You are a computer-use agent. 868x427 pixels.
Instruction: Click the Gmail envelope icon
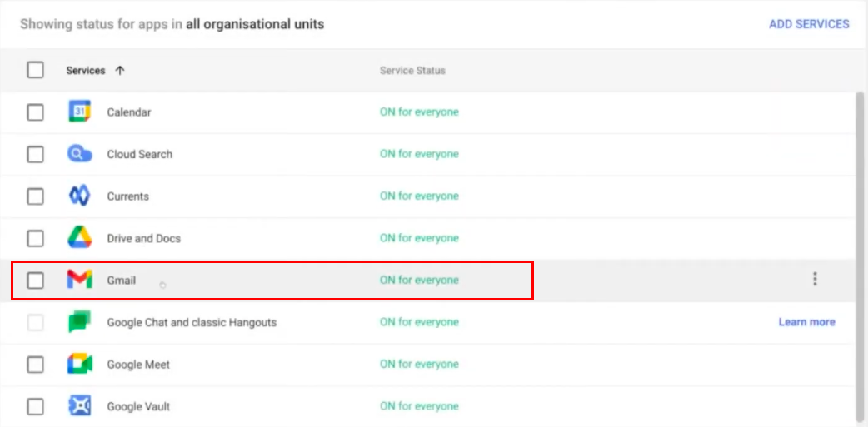(79, 280)
